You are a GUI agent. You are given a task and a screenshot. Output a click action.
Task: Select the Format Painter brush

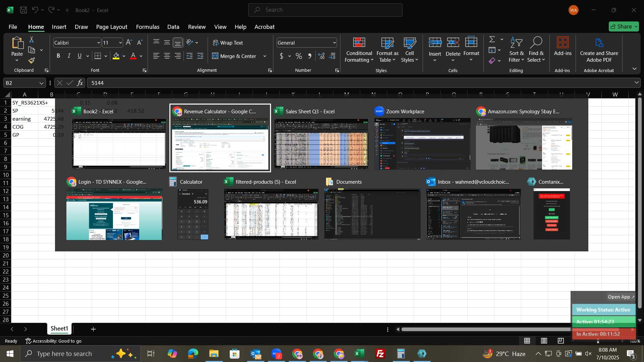click(32, 60)
